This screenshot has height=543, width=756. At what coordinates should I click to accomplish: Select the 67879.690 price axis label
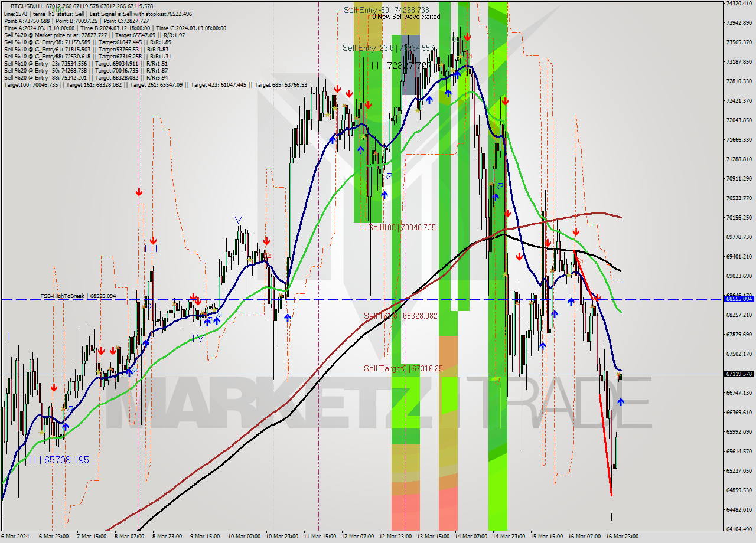(738, 334)
